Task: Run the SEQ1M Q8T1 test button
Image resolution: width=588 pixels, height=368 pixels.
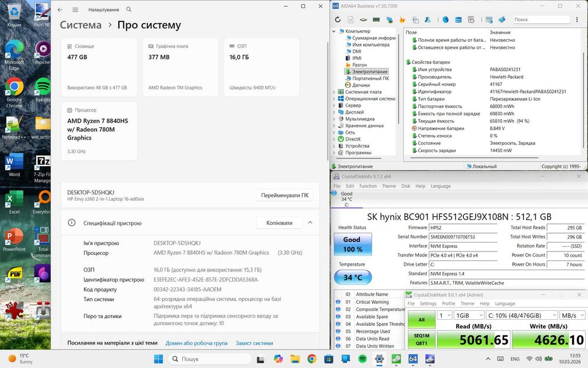Action: click(422, 340)
